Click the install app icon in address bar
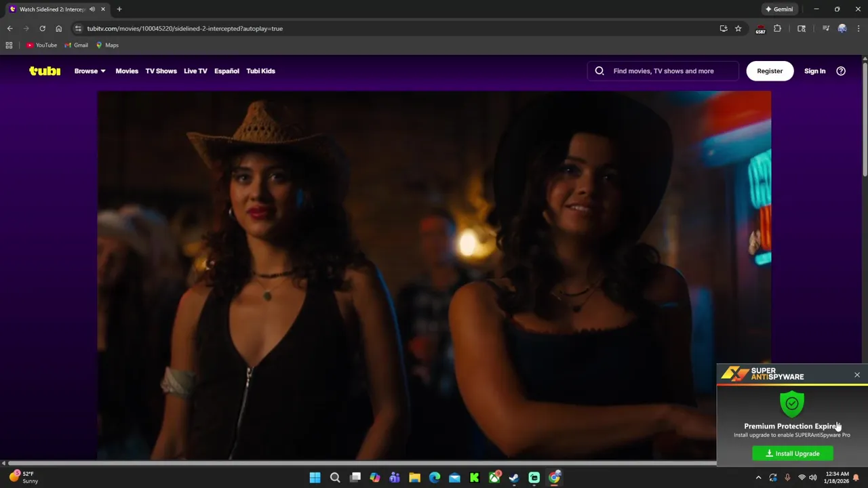 pos(724,28)
